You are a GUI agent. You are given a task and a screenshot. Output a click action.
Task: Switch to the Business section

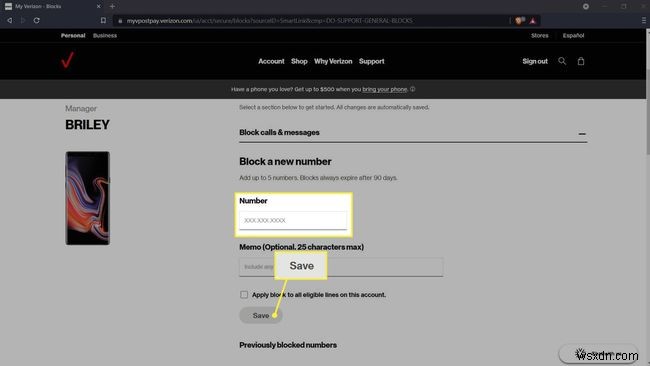[x=105, y=36]
